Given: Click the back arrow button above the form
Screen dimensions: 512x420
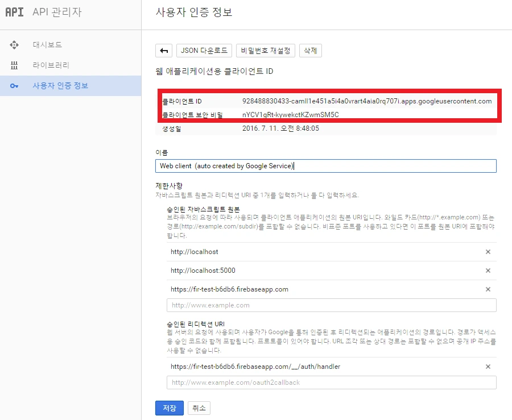Looking at the screenshot, I should click(x=164, y=50).
